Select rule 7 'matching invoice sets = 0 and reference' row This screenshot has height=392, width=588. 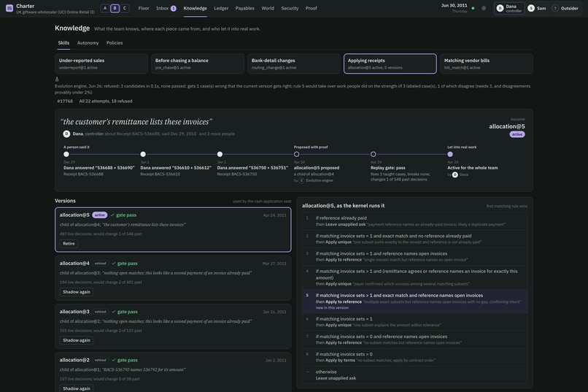coord(415,339)
